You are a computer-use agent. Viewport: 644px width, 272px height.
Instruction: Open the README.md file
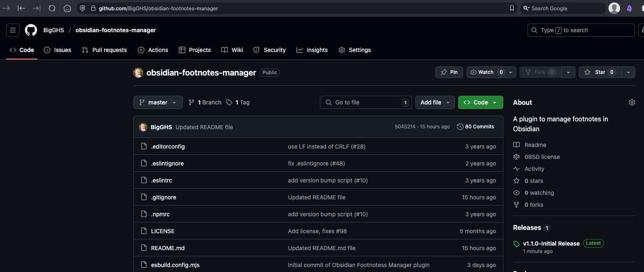click(x=168, y=248)
